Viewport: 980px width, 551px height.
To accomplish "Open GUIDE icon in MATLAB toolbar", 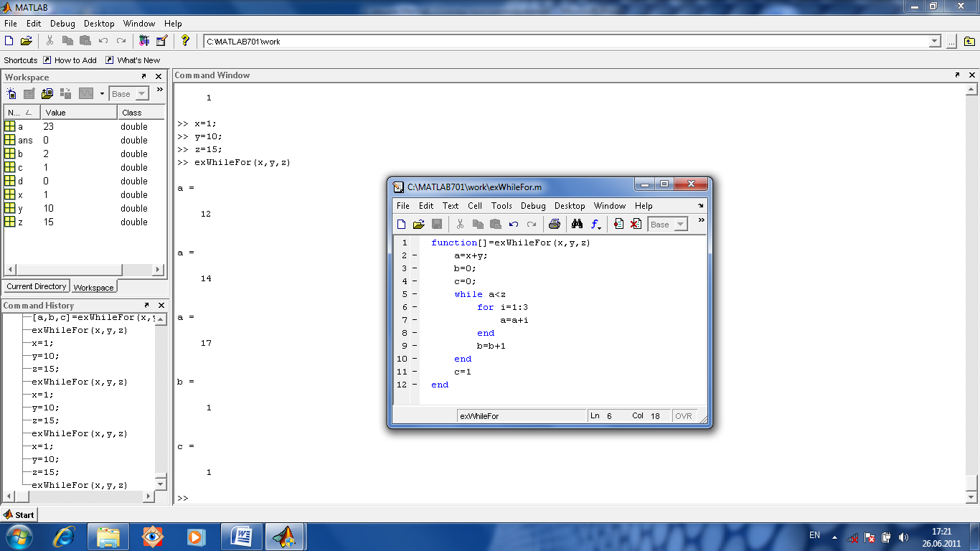I will (161, 41).
